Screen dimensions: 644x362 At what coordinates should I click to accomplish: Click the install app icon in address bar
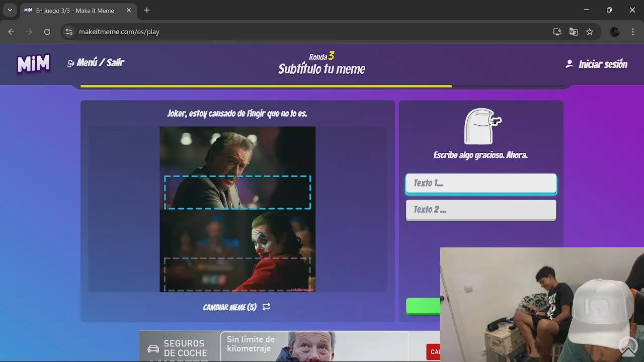click(x=557, y=32)
